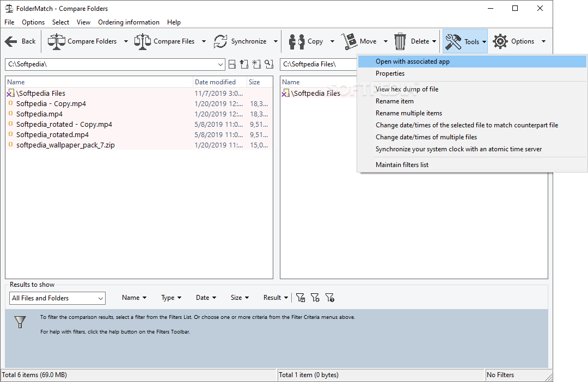Open the Result filter criteria menu
Image resolution: width=588 pixels, height=382 pixels.
(275, 297)
